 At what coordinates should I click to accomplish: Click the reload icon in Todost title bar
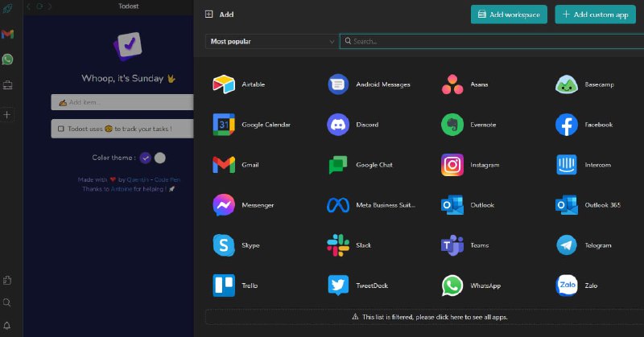pos(39,6)
